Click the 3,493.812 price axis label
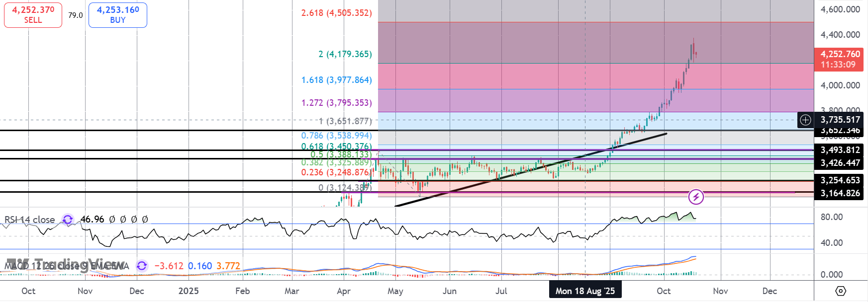Screen dimensions: 868x302 coord(840,150)
